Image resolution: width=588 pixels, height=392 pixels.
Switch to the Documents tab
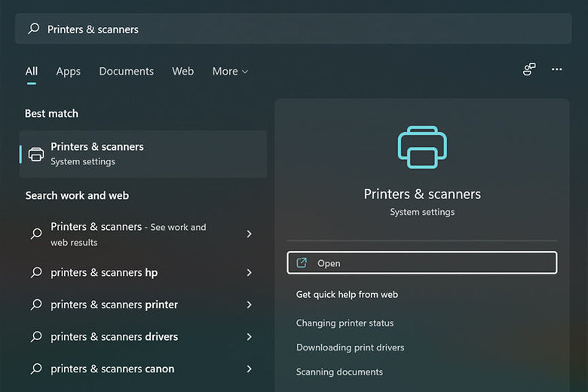coord(127,72)
